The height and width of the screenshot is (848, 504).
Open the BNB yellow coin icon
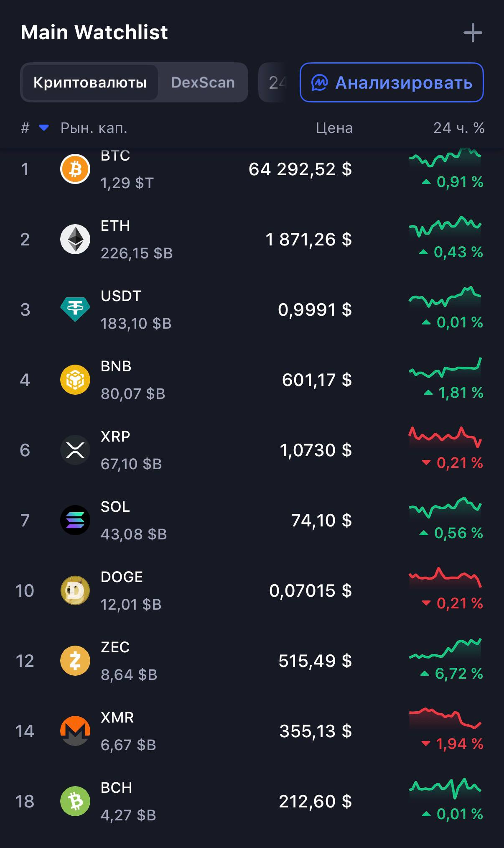coord(75,380)
